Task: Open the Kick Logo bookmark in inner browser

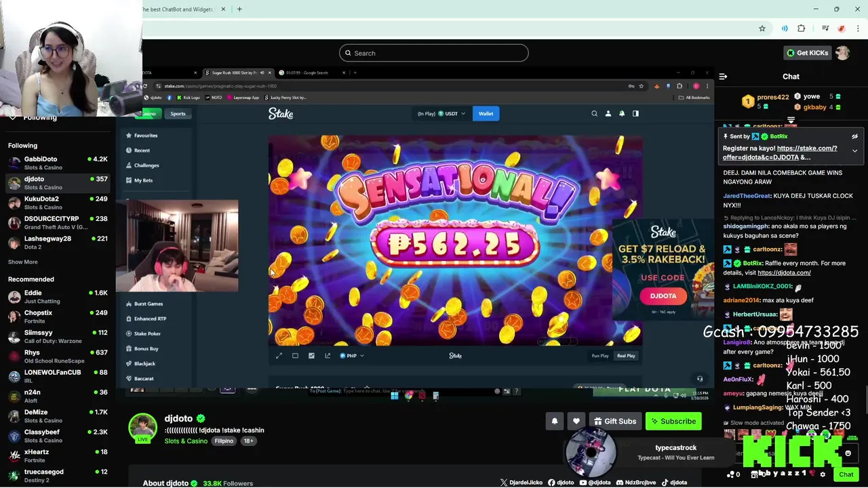Action: click(x=189, y=98)
